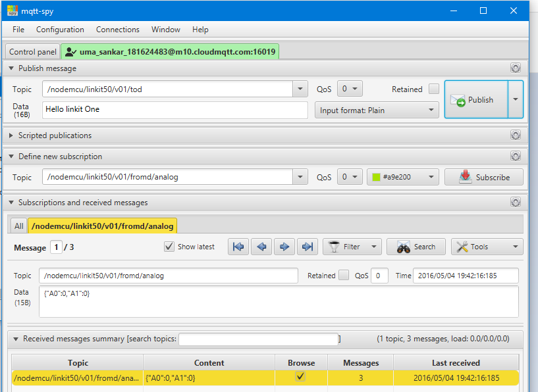Click the received message QoS field
This screenshot has height=392, width=538.
coord(379,276)
